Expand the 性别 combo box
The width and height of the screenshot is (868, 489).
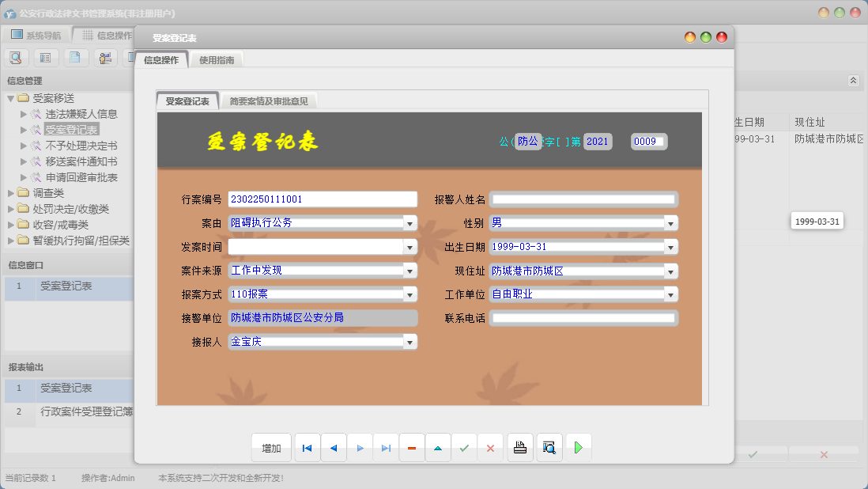point(670,222)
